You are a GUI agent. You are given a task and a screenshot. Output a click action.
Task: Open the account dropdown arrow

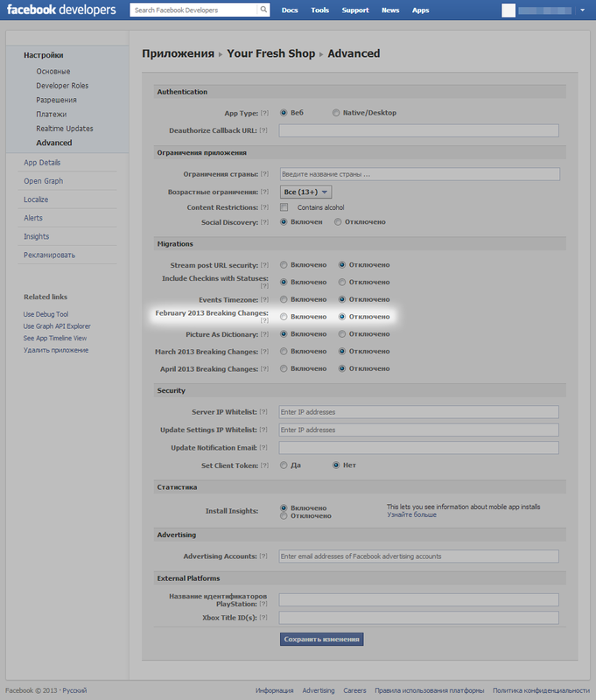point(583,10)
